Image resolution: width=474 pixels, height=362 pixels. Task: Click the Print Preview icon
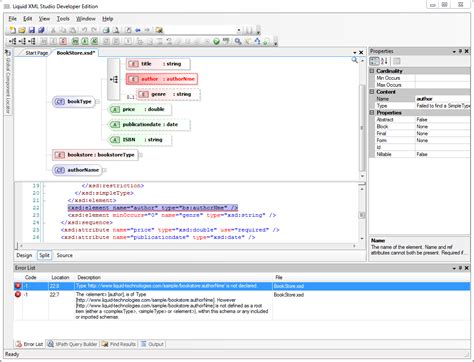116,30
